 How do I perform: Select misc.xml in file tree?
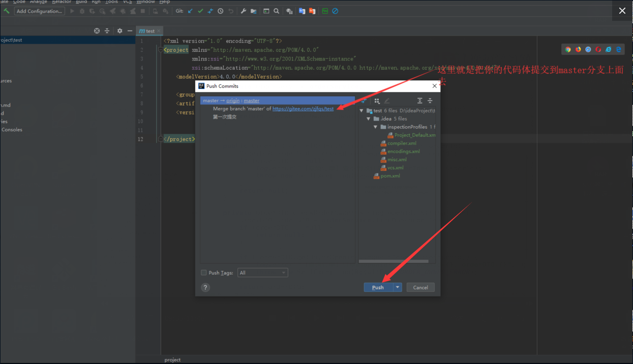pyautogui.click(x=394, y=159)
